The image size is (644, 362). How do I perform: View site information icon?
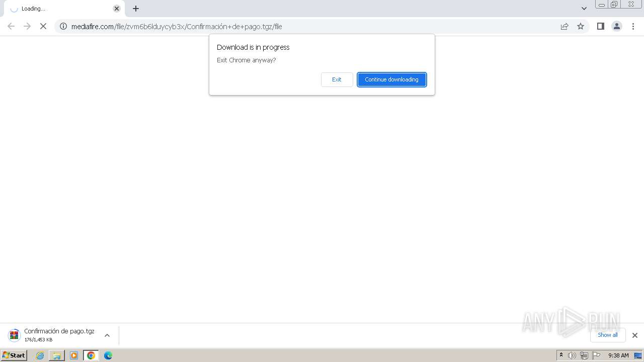coord(63,26)
